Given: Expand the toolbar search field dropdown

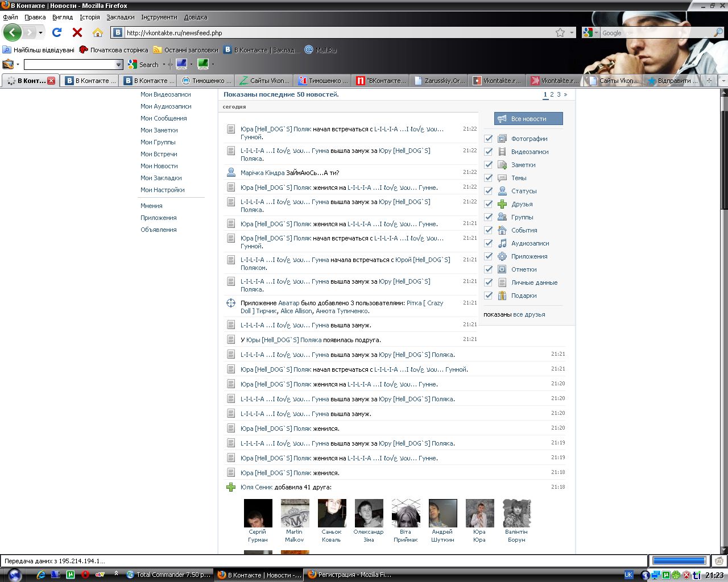Looking at the screenshot, I should point(119,65).
